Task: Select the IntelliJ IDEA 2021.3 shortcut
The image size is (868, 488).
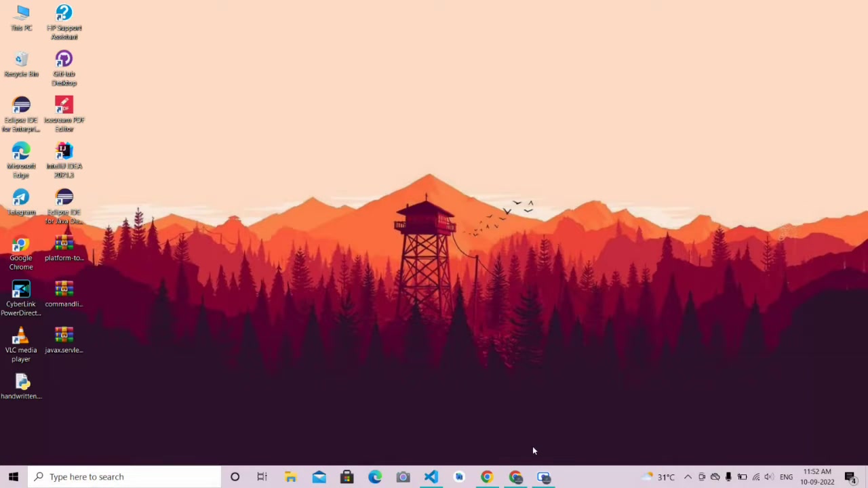Action: pyautogui.click(x=64, y=161)
